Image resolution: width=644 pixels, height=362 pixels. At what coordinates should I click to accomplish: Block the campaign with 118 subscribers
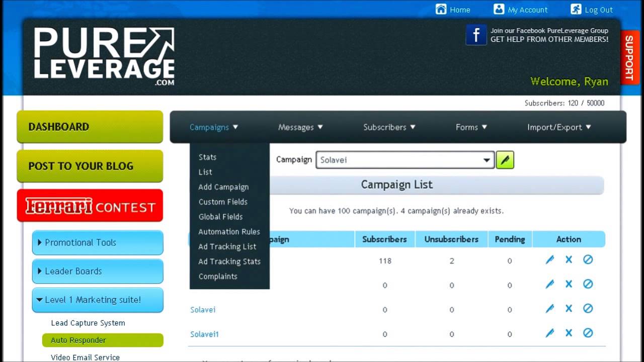click(588, 260)
